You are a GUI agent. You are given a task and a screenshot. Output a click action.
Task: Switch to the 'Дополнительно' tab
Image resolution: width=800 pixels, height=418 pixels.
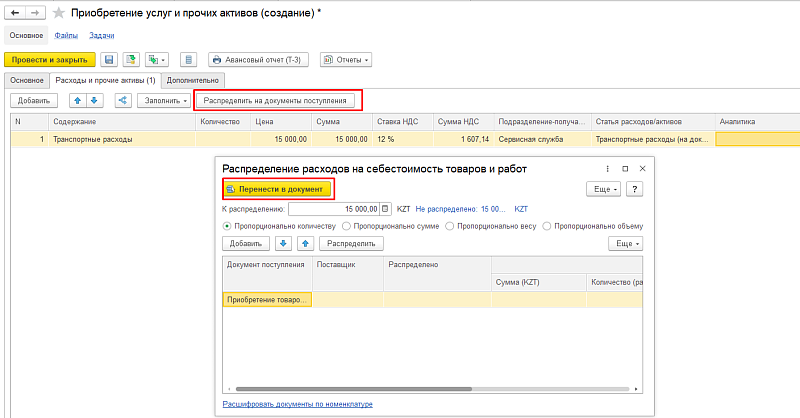pos(195,80)
